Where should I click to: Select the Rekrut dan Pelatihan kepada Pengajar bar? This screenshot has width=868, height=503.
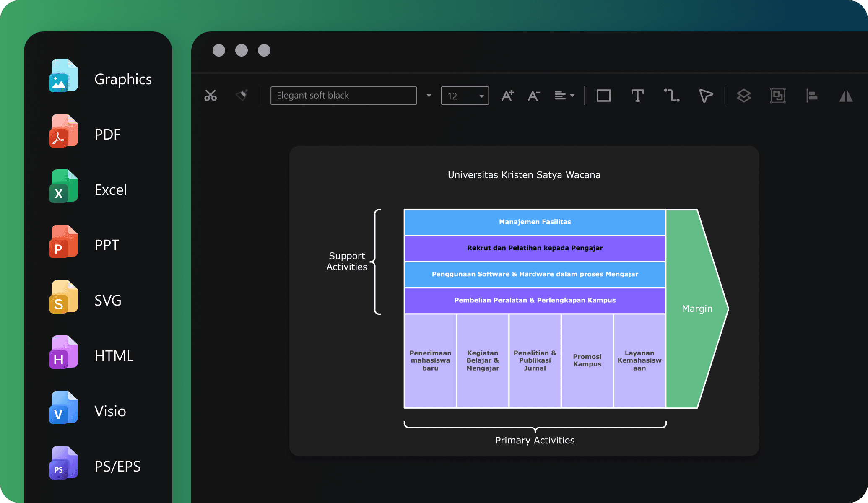coord(535,248)
